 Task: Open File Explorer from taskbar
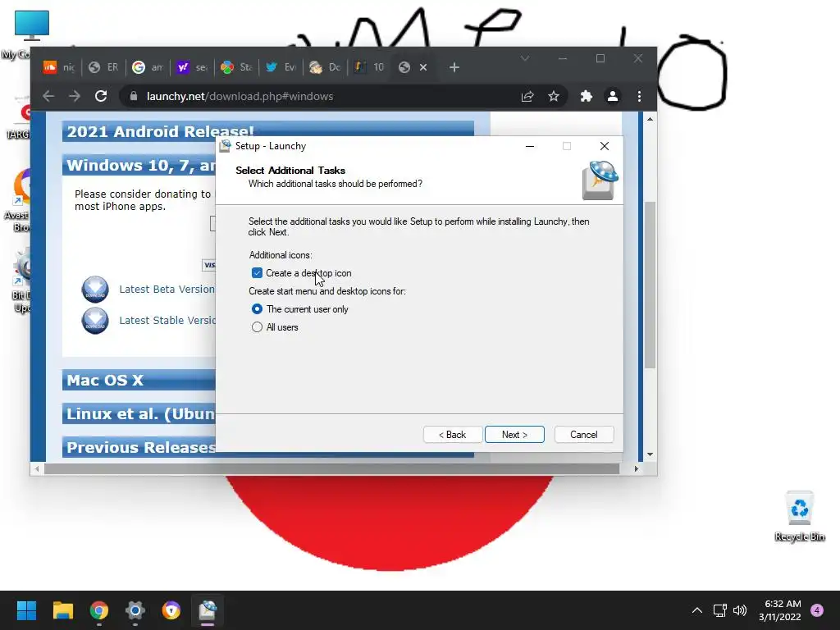62,610
